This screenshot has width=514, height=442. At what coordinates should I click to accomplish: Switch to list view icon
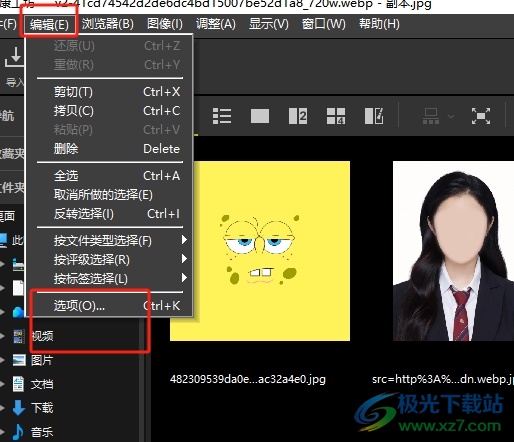222,116
